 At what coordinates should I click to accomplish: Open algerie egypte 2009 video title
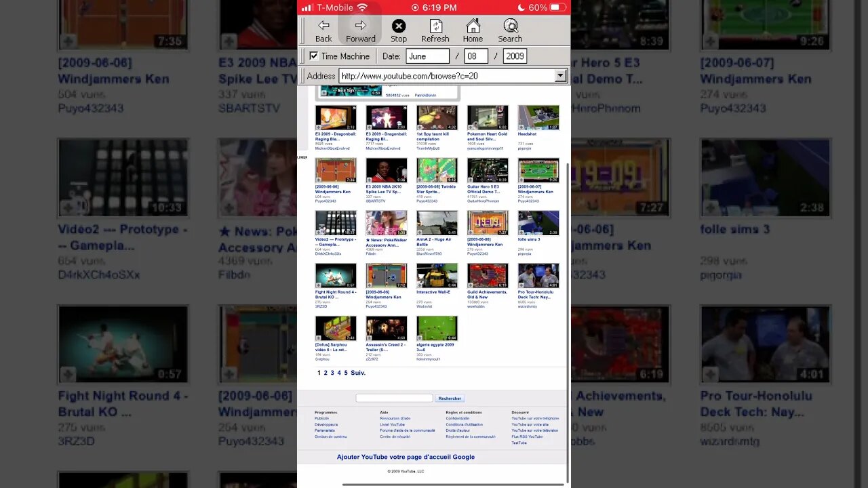[435, 348]
